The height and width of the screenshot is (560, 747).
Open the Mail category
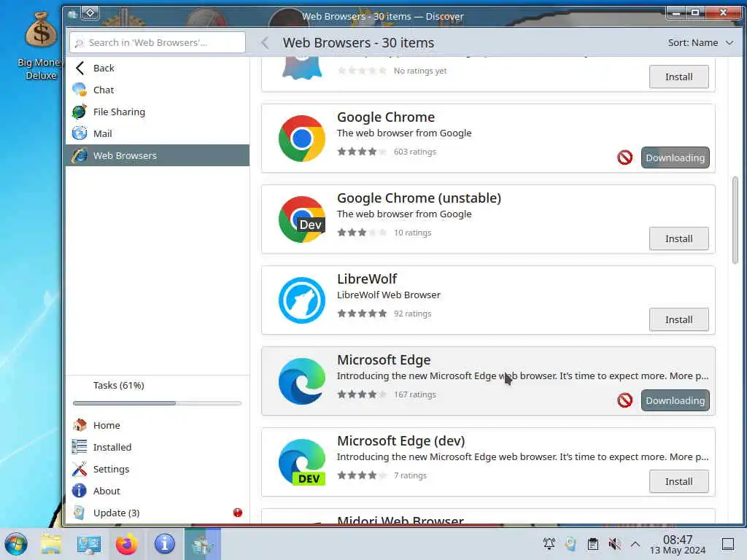158,134
